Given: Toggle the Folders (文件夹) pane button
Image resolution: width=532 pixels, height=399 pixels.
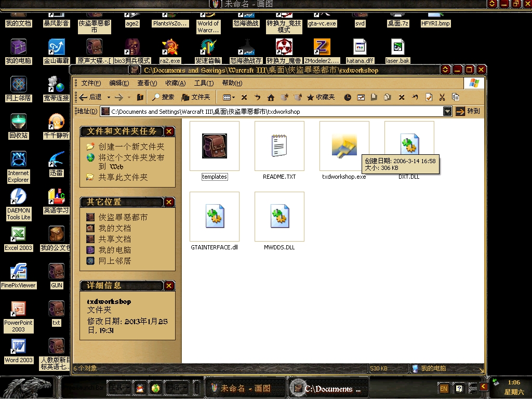Looking at the screenshot, I should click(196, 97).
